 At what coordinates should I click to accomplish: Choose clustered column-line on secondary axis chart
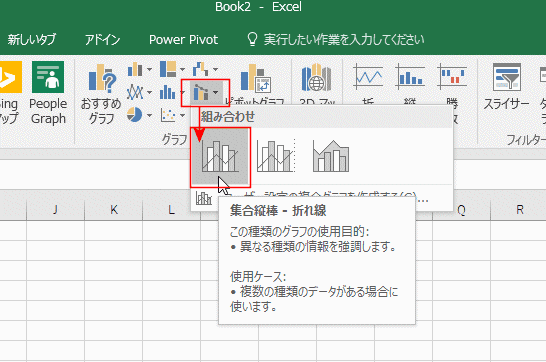276,157
